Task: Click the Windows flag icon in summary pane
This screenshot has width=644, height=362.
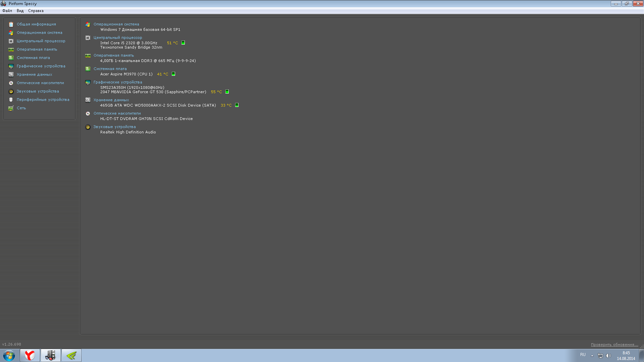Action: (88, 24)
